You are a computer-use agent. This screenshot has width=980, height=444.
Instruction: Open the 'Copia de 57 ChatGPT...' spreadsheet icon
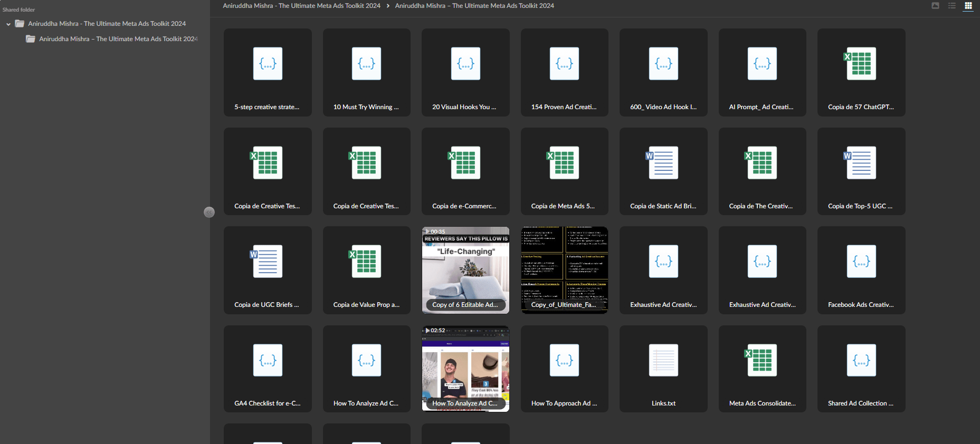(860, 64)
